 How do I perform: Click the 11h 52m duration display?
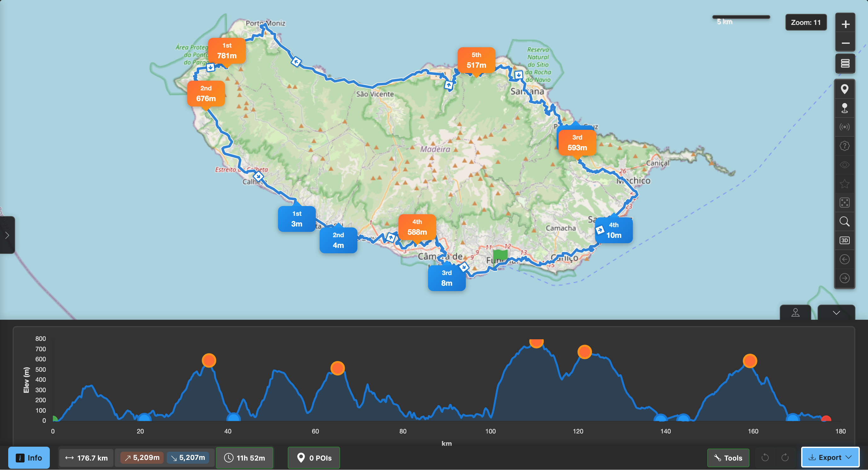pos(245,457)
